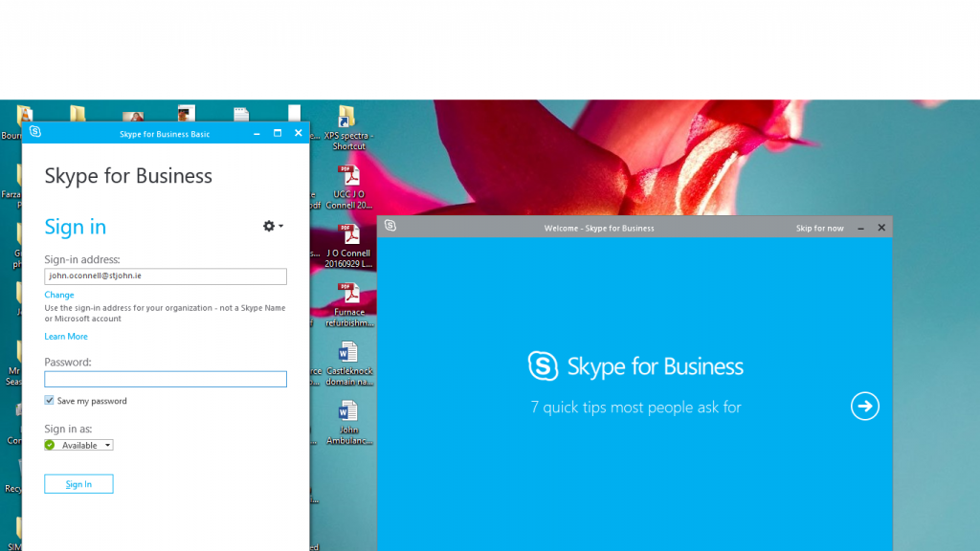Minimize the Skype for Business Basic window
Image resolution: width=980 pixels, height=551 pixels.
point(256,134)
